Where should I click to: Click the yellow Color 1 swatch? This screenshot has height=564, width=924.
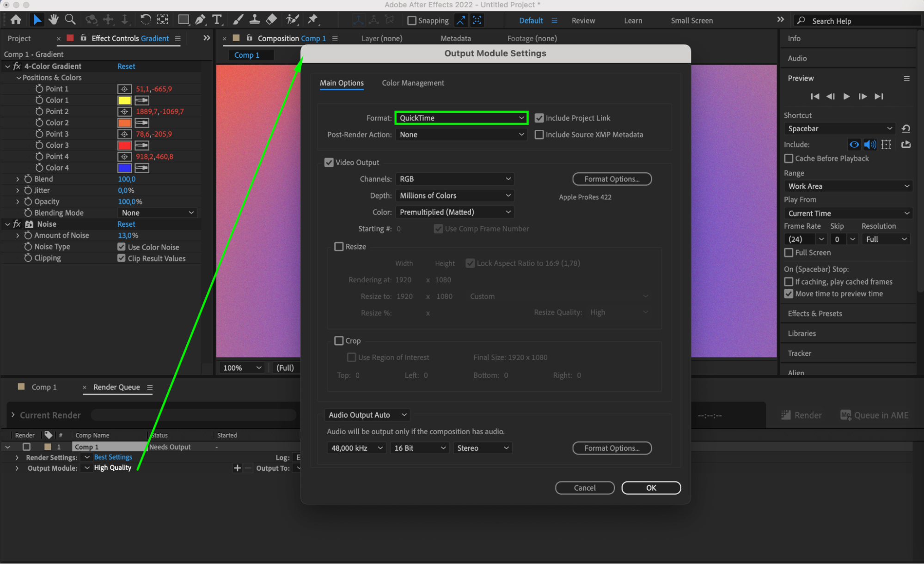[124, 100]
